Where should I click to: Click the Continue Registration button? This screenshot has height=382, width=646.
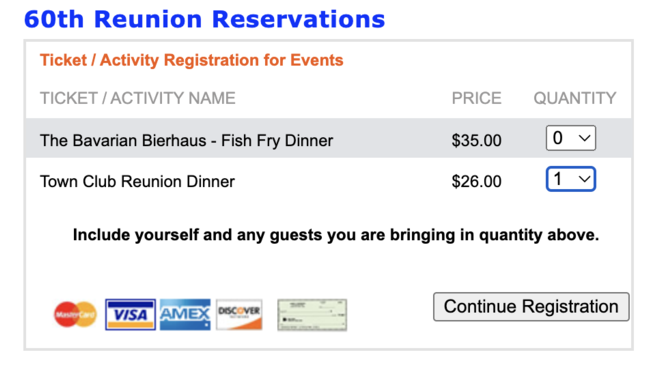pos(531,307)
